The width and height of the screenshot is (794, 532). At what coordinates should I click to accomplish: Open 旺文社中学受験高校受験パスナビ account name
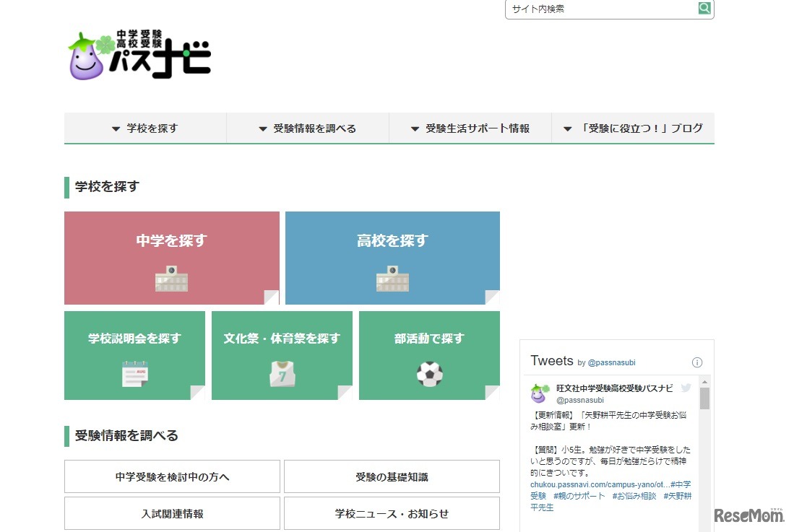coord(615,388)
